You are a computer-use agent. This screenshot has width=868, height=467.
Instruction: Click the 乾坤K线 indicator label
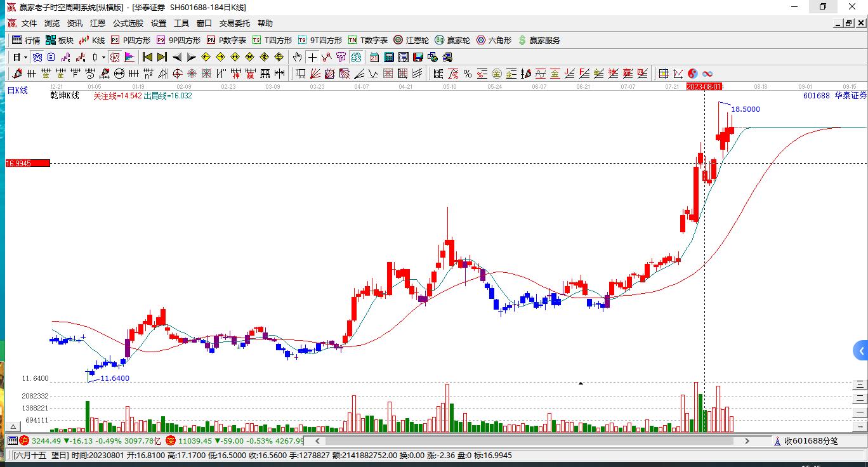click(65, 96)
